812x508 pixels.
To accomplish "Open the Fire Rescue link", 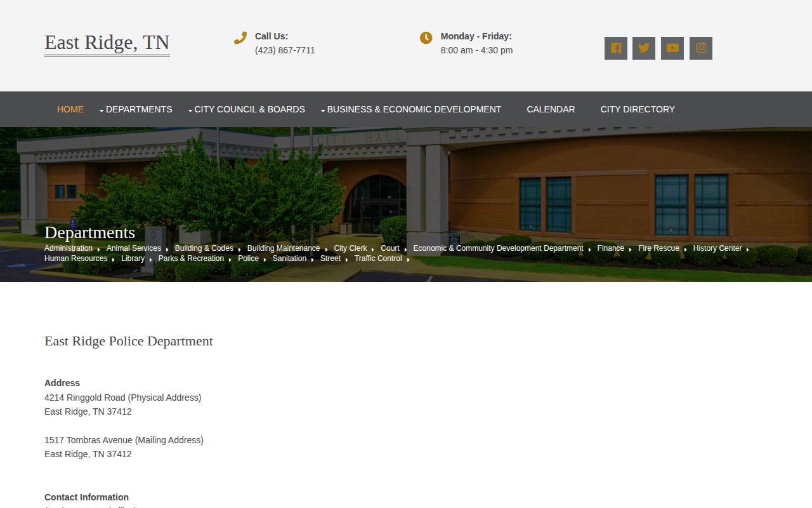I will coord(658,248).
